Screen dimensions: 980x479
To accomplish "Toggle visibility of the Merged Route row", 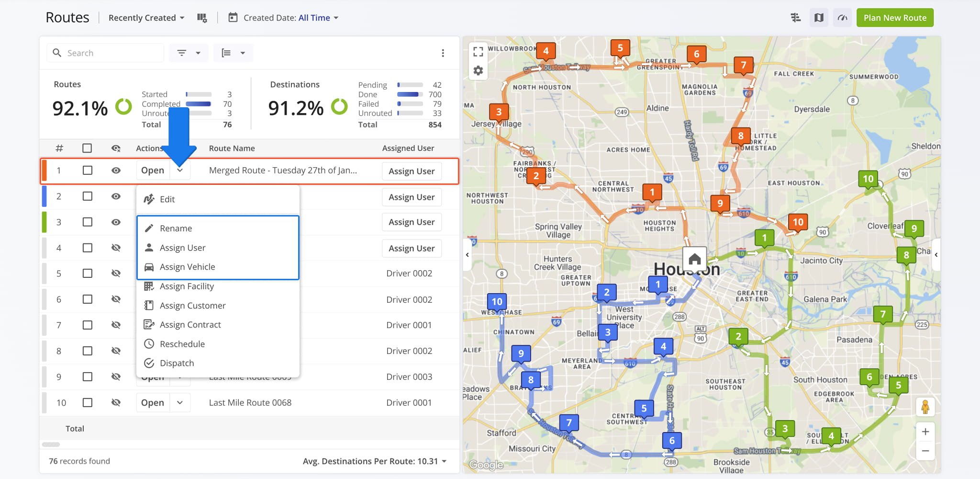I will [116, 171].
